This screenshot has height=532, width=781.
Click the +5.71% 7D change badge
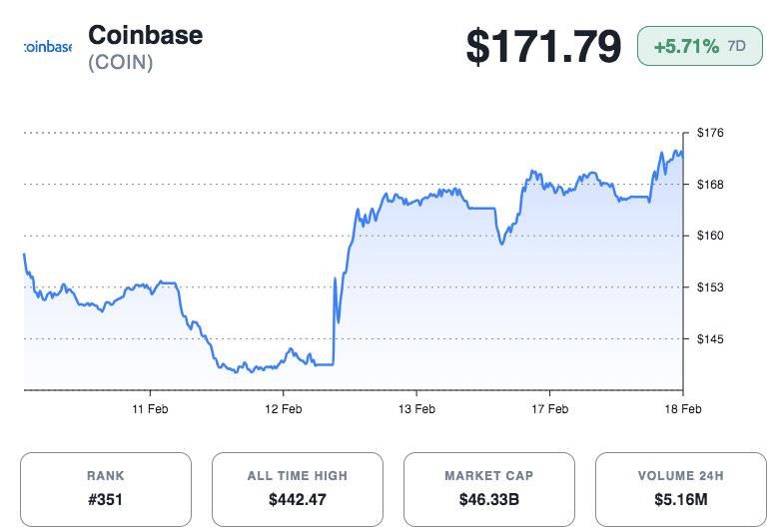tap(699, 46)
